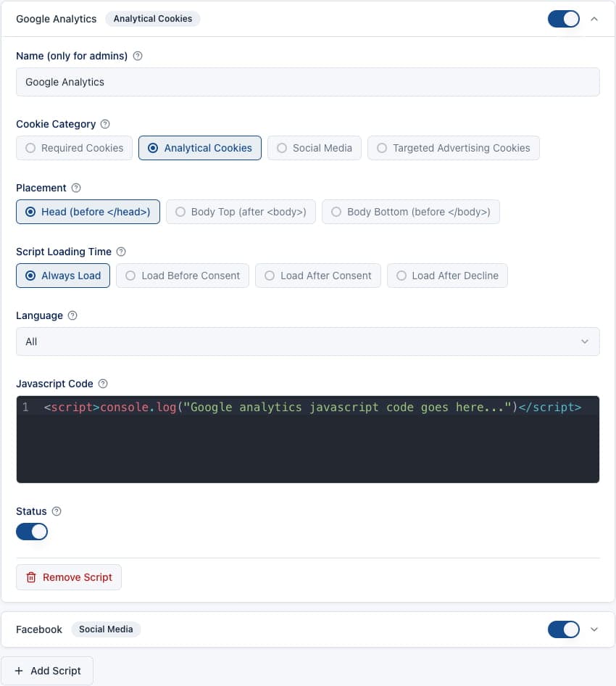Image resolution: width=616 pixels, height=686 pixels.
Task: Click the Google Analytics panel title
Action: tap(56, 19)
